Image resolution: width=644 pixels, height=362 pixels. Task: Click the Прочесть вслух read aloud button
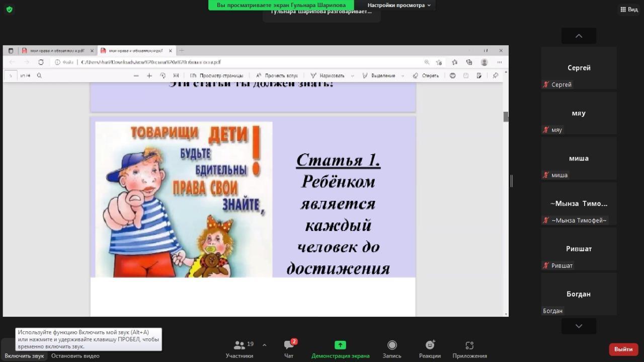[277, 76]
